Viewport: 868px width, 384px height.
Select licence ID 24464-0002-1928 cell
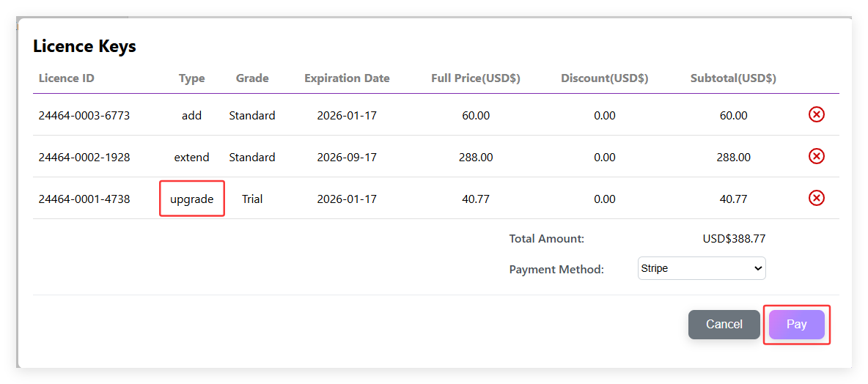pyautogui.click(x=84, y=157)
